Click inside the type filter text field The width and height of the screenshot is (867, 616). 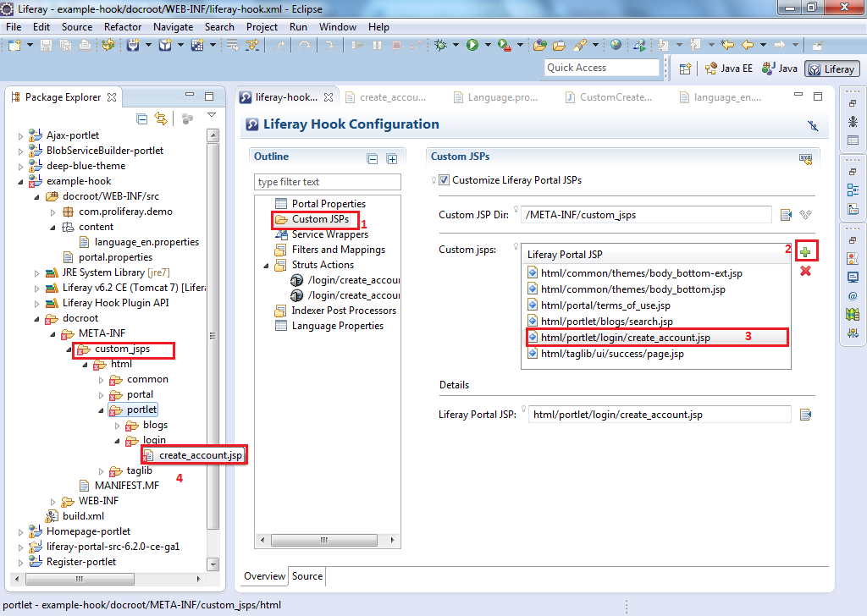[327, 182]
